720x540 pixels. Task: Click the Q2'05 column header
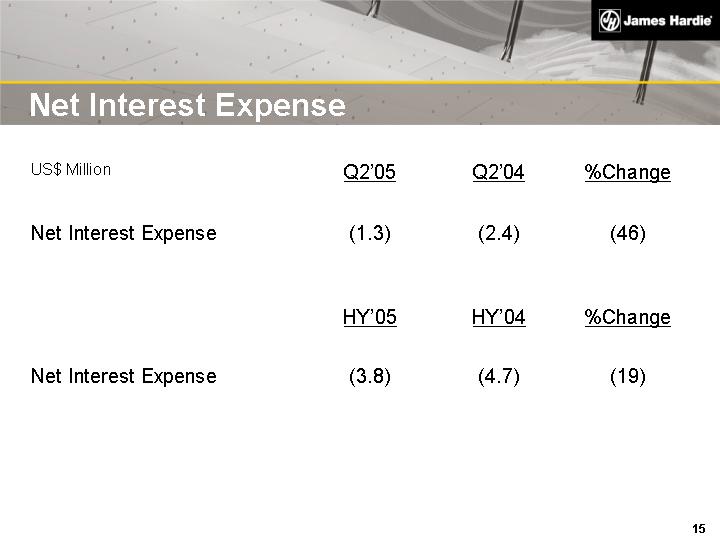point(369,173)
